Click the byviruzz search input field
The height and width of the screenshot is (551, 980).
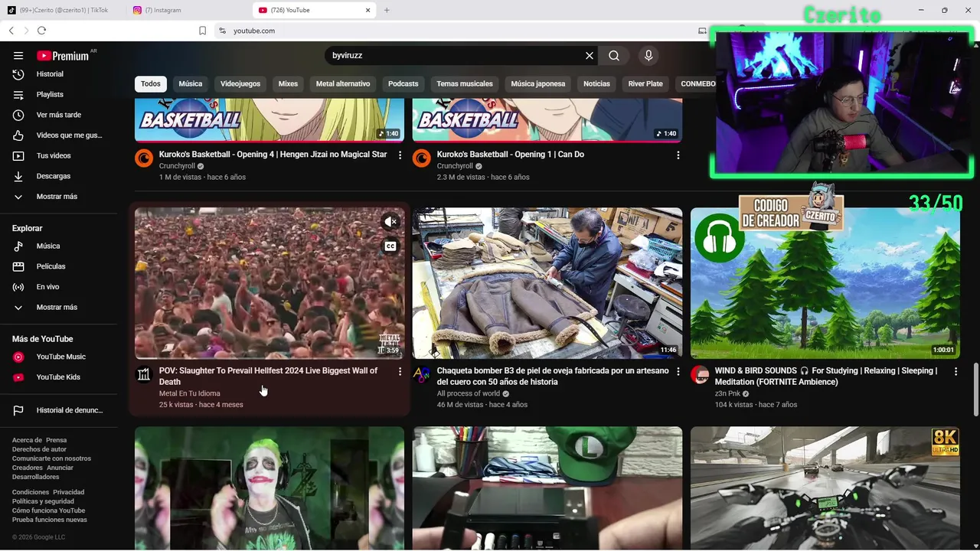(455, 56)
